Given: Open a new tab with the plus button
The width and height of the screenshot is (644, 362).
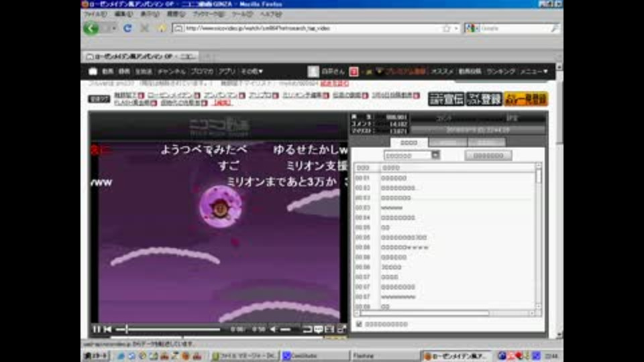Looking at the screenshot, I should click(x=208, y=56).
